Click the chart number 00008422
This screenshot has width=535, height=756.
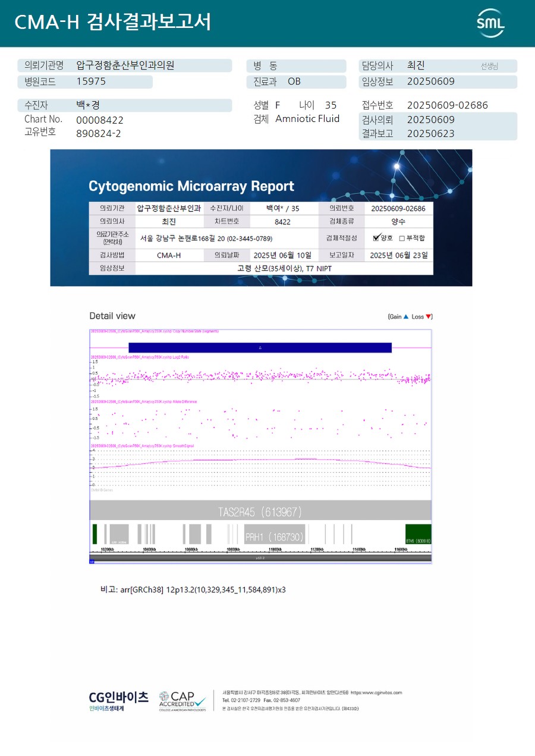(x=100, y=120)
